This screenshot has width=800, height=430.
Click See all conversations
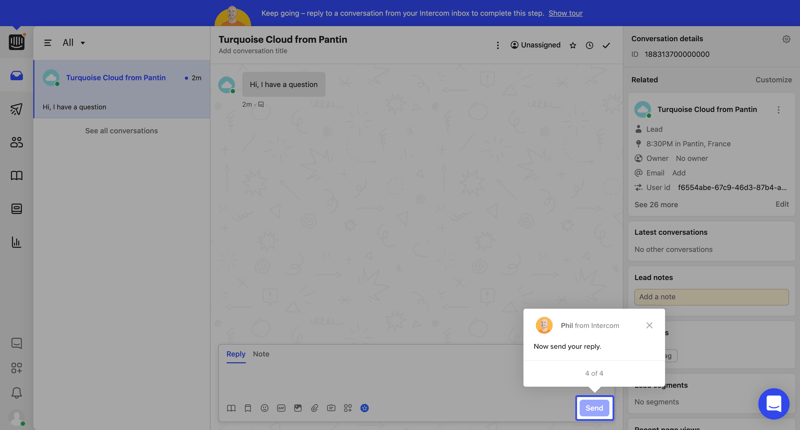[121, 131]
